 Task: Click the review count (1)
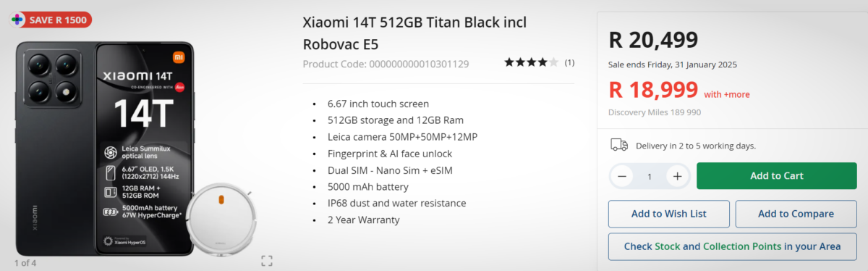(569, 63)
